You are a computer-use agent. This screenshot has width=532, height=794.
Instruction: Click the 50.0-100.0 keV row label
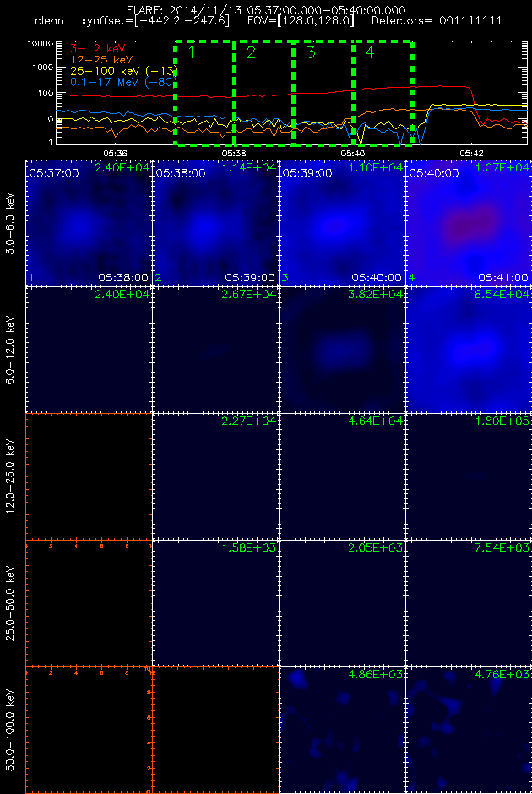pos(11,730)
